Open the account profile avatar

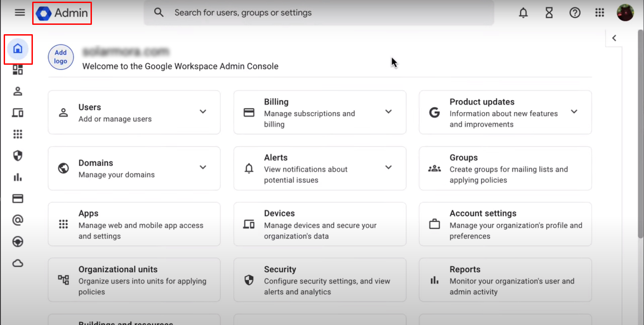pos(625,13)
